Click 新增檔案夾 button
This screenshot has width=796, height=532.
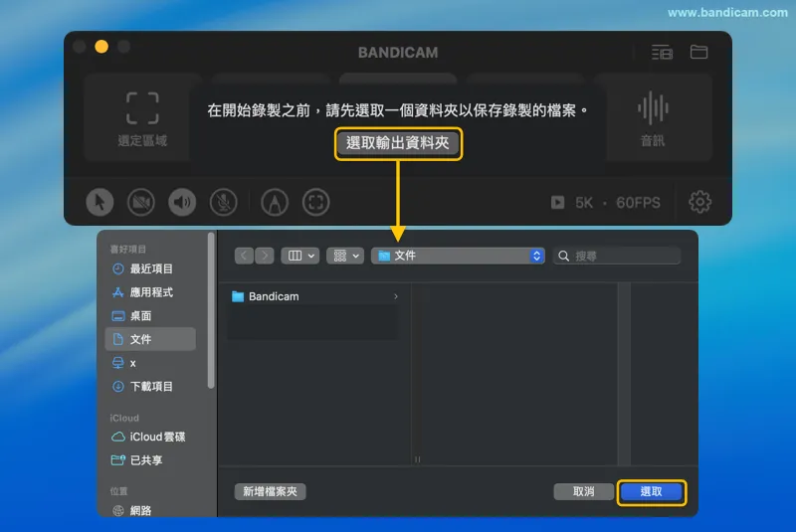pyautogui.click(x=270, y=491)
